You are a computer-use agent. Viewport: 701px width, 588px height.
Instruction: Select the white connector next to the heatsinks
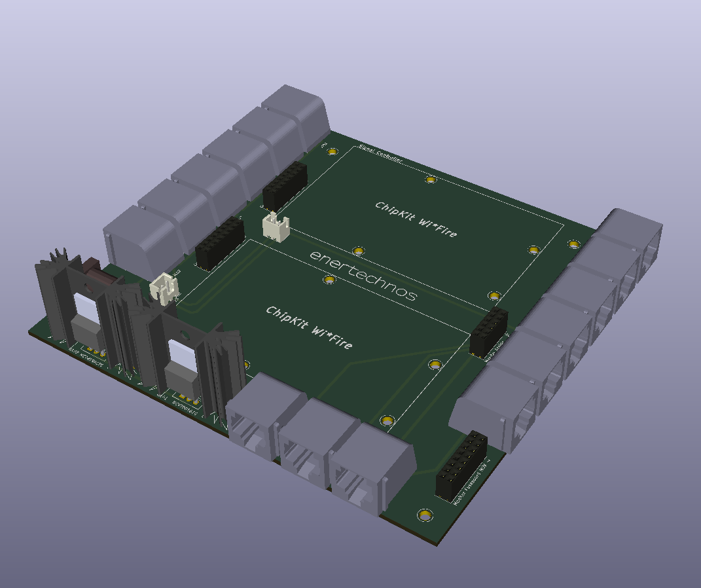pyautogui.click(x=164, y=289)
